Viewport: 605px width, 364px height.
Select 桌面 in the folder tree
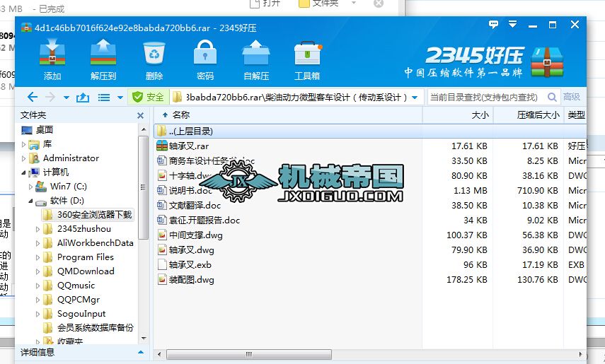click(x=45, y=130)
